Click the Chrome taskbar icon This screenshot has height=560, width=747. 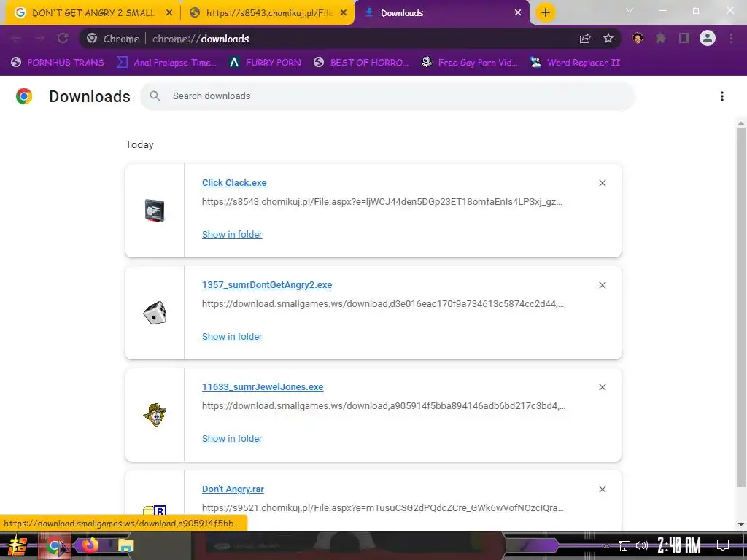[55, 545]
